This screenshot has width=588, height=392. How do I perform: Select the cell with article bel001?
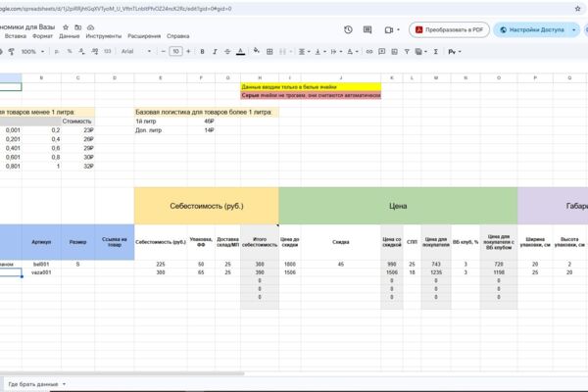[41, 264]
